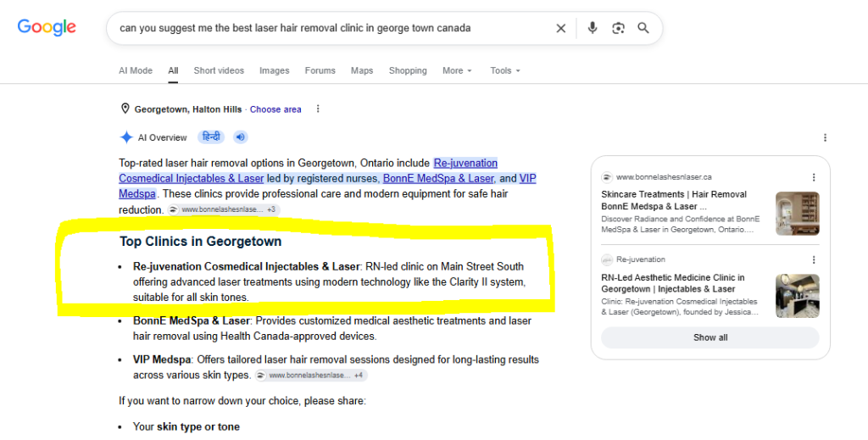Image resolution: width=868 pixels, height=440 pixels.
Task: Translate AI Overview to Hindi
Action: (211, 137)
